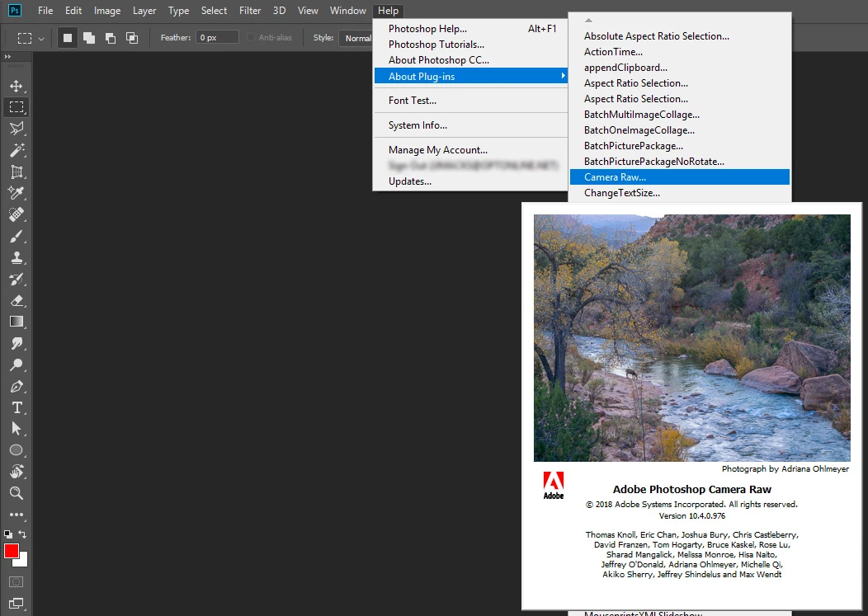Select the Polygonal Lasso tool
868x616 pixels.
(16, 129)
